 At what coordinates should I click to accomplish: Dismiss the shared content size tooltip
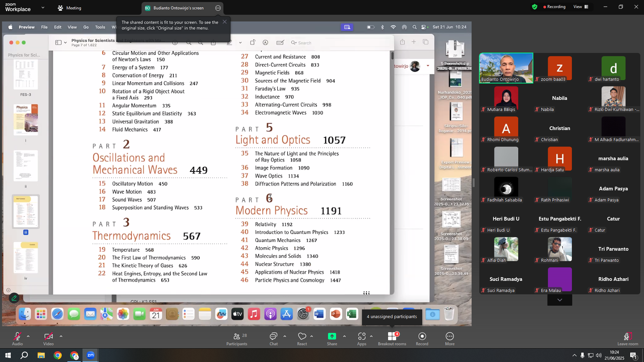(225, 22)
